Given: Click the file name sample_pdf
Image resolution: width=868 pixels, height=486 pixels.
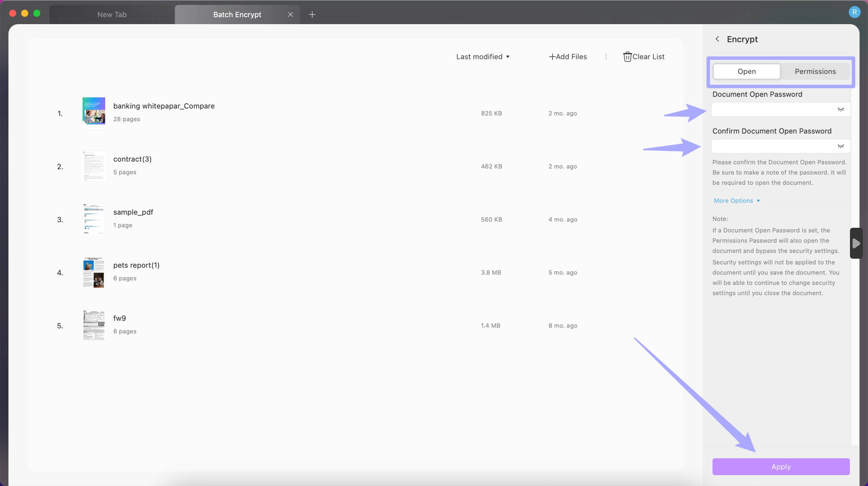Looking at the screenshot, I should coord(133,212).
